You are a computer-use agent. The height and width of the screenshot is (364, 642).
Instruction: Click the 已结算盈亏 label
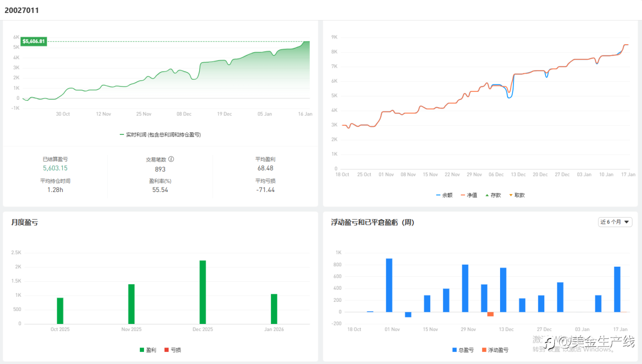[55, 159]
